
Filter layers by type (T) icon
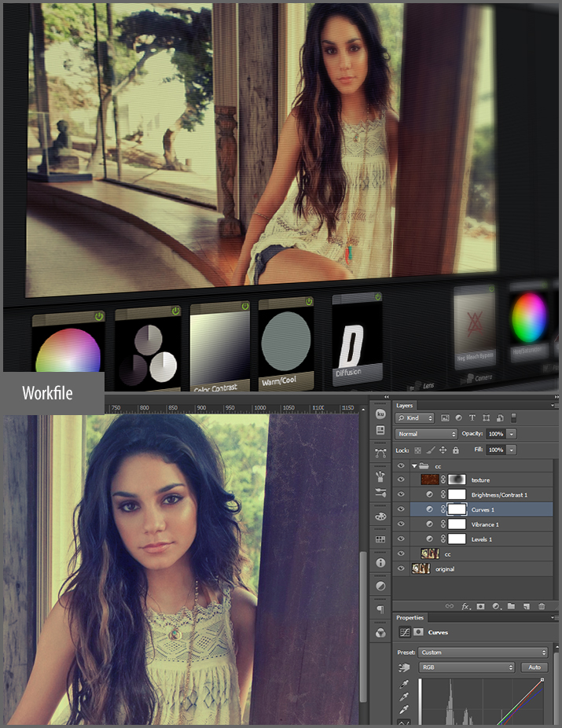(472, 417)
